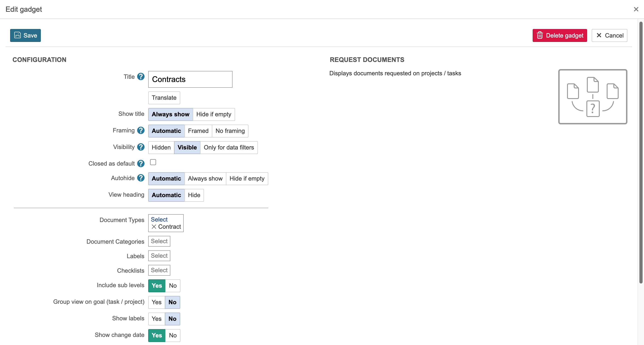Click the Request Documents gadget thumbnail
The image size is (644, 345).
(x=593, y=97)
